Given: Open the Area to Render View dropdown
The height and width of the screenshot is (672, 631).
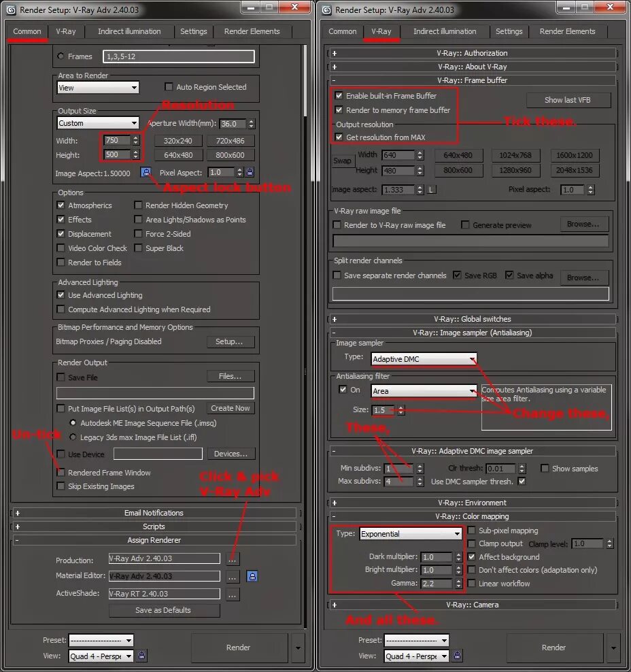Looking at the screenshot, I should coord(98,88).
